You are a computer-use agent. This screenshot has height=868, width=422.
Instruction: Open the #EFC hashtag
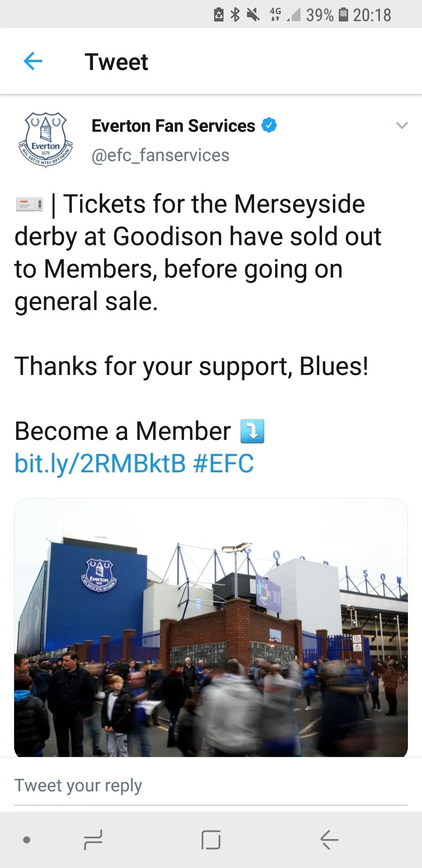coord(224,464)
